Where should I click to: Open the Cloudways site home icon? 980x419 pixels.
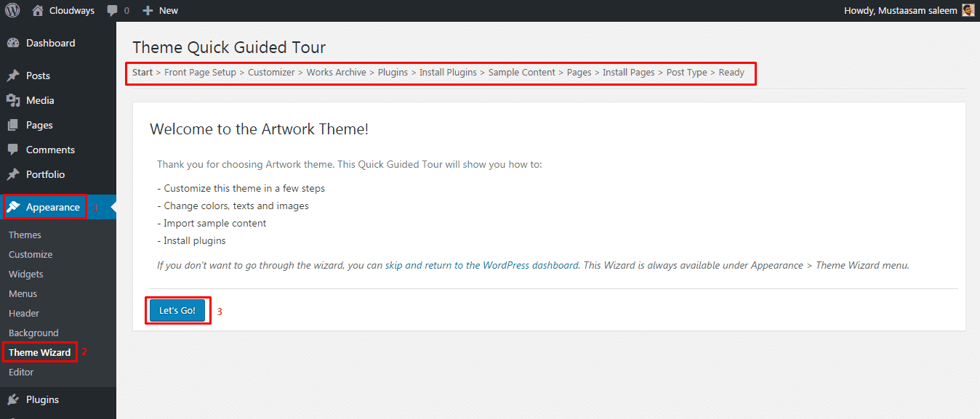(38, 10)
